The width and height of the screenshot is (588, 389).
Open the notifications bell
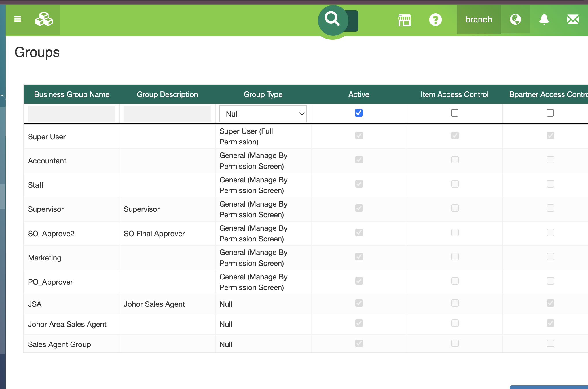click(544, 19)
